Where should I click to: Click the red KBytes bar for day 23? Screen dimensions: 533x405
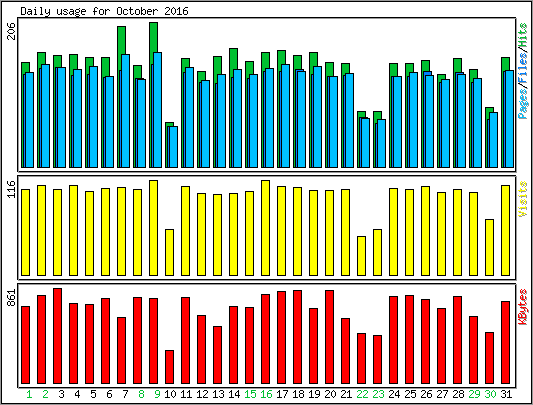(377, 359)
